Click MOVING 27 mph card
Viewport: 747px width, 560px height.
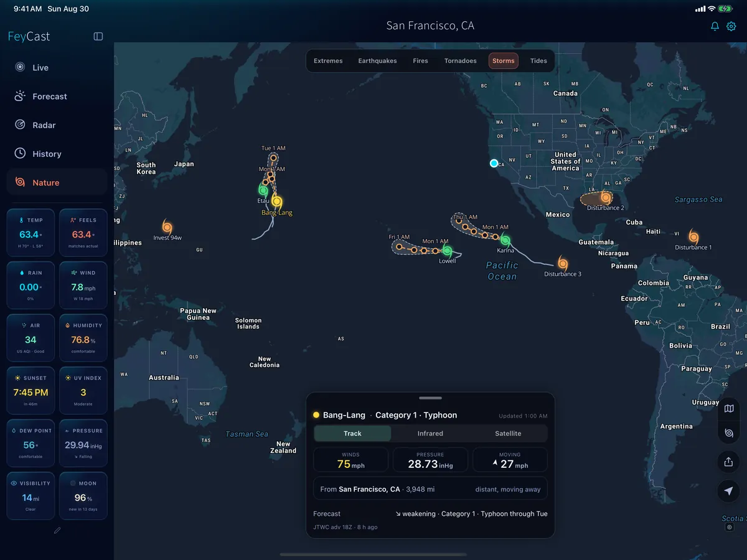[x=510, y=460]
